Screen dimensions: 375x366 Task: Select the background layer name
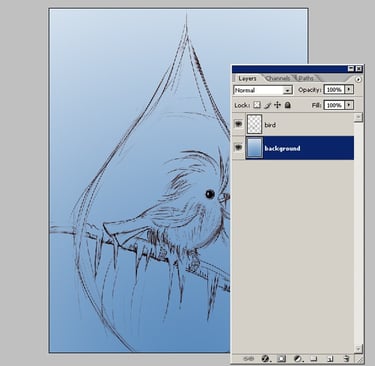click(282, 149)
